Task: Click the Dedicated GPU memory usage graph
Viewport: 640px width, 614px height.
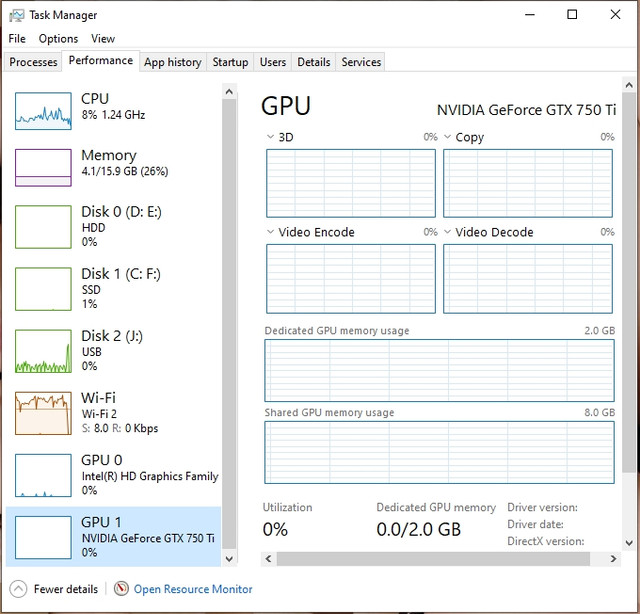Action: point(439,370)
